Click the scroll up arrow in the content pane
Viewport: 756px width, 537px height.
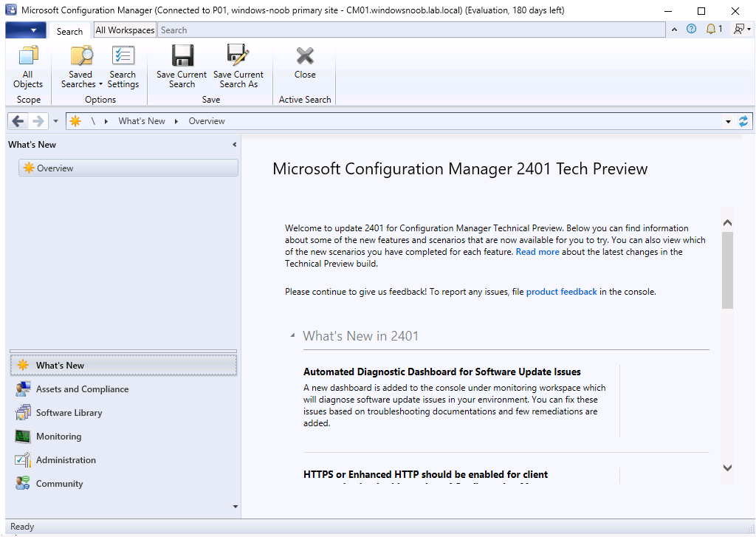727,222
